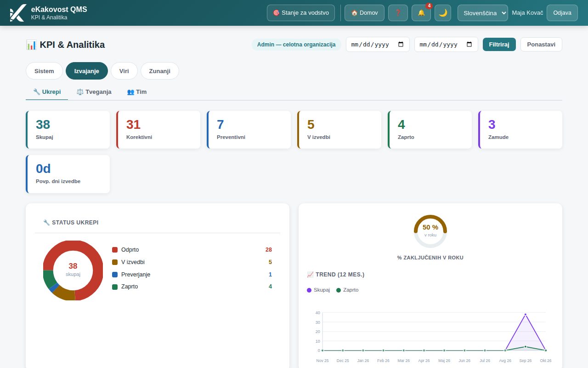Click the Admin — celotna organizacija badge
588x368 pixels.
click(x=296, y=45)
